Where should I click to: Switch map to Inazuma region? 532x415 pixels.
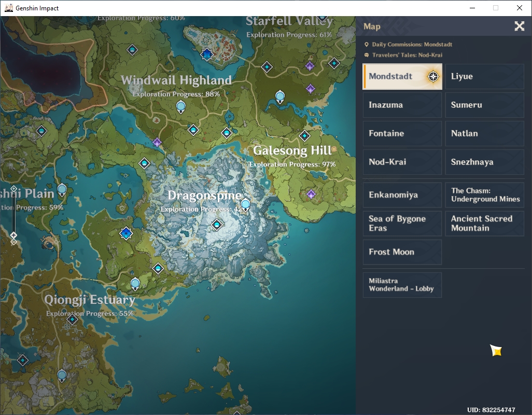pyautogui.click(x=402, y=105)
